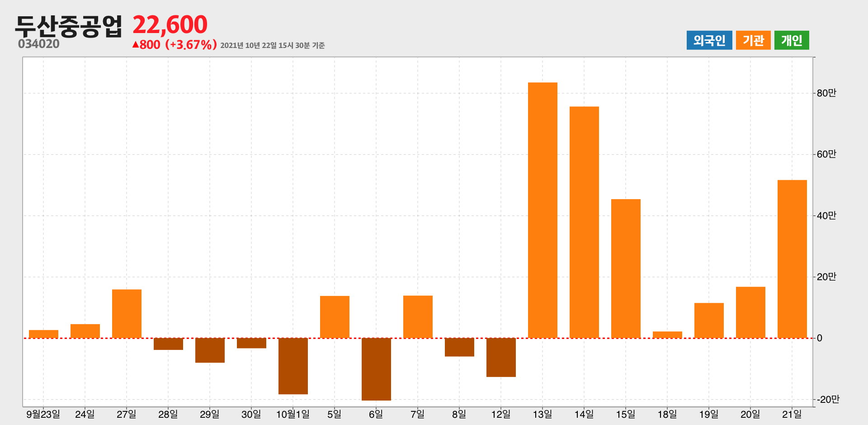The height and width of the screenshot is (425, 868).
Task: Click the 6일 x-axis label
Action: (376, 414)
